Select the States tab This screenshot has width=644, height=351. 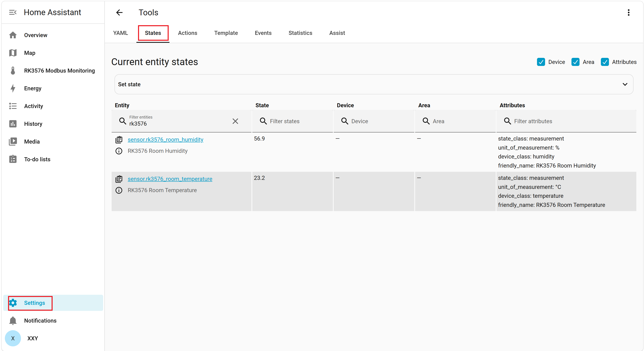point(153,33)
